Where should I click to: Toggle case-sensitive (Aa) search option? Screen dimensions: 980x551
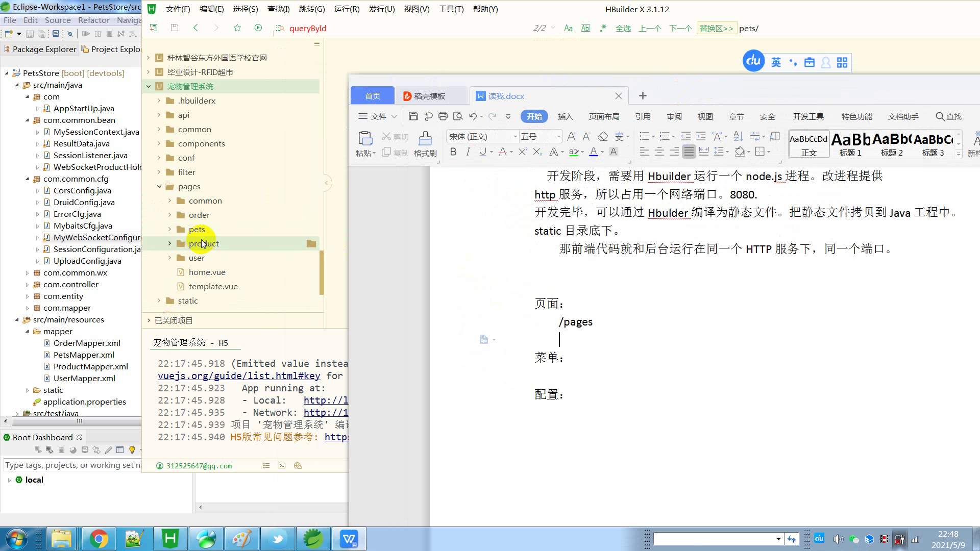pyautogui.click(x=568, y=28)
